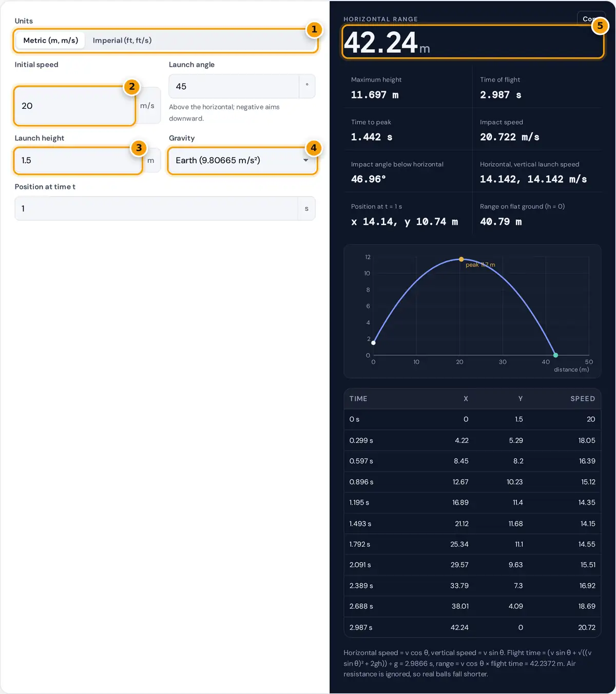This screenshot has width=616, height=694.
Task: Click the Y value 10.23 in table
Action: click(514, 482)
